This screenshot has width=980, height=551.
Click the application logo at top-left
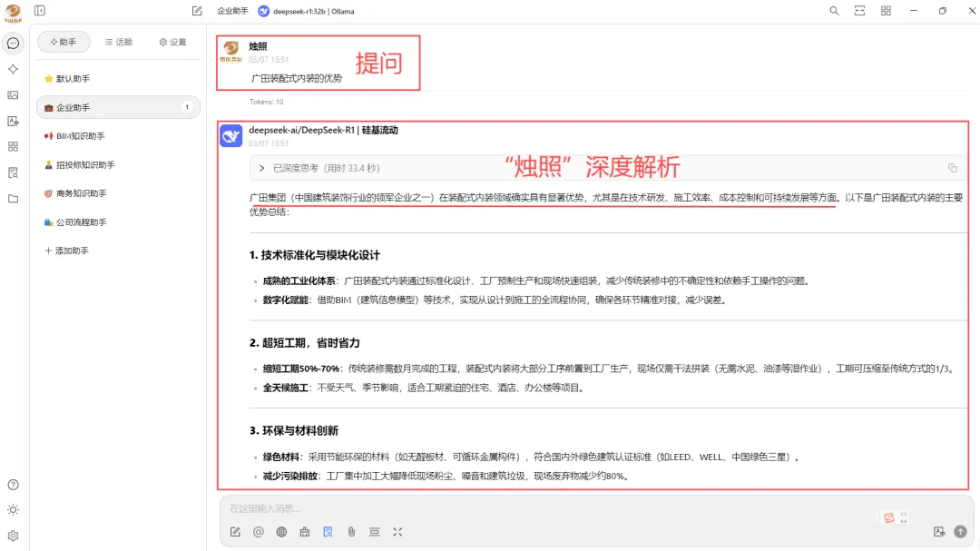(13, 13)
